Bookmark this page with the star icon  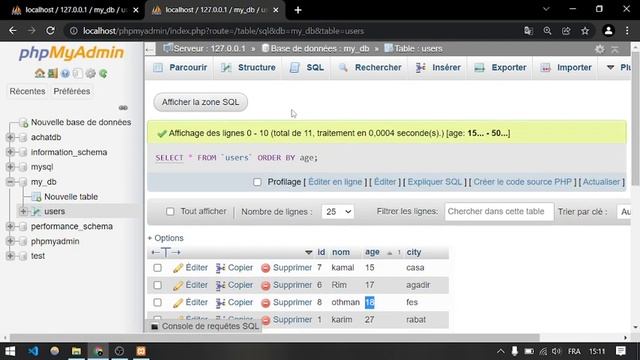[x=585, y=31]
